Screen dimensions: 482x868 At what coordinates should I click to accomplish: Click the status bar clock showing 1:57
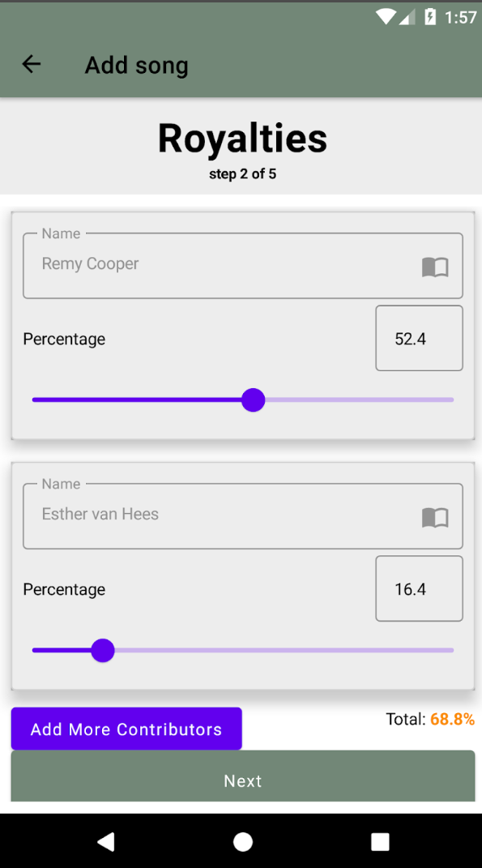tap(460, 17)
